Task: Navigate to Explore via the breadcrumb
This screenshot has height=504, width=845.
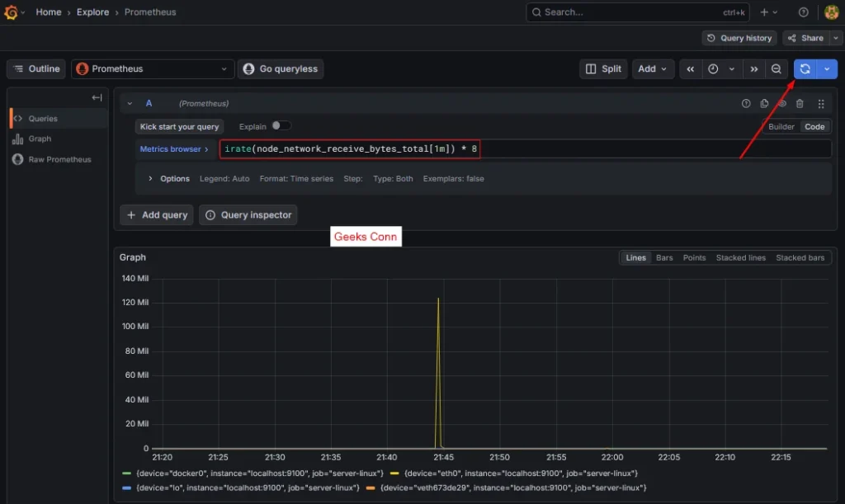Action: pyautogui.click(x=92, y=12)
